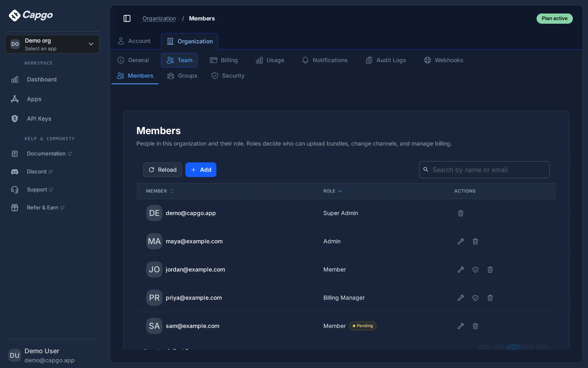Click the Add member button

coord(201,170)
